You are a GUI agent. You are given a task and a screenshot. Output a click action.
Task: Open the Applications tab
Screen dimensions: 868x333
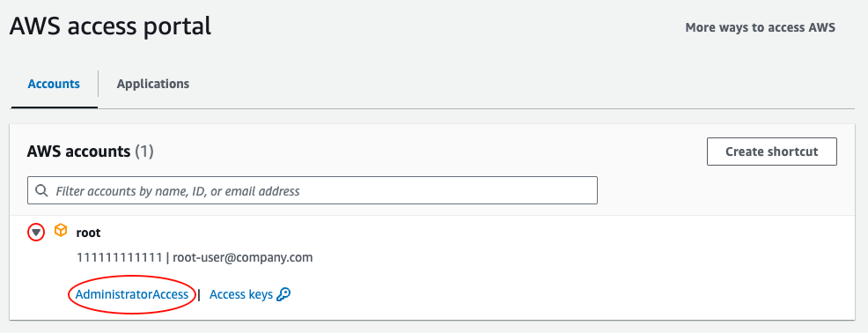(153, 85)
